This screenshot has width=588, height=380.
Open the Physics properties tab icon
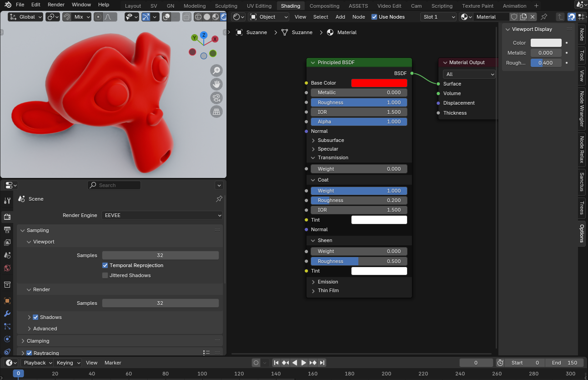click(7, 339)
